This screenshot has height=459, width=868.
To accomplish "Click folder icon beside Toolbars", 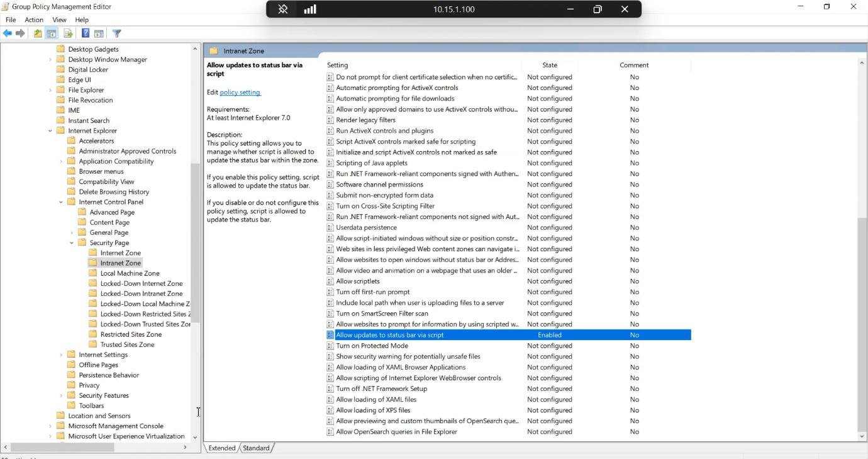I will 72,405.
